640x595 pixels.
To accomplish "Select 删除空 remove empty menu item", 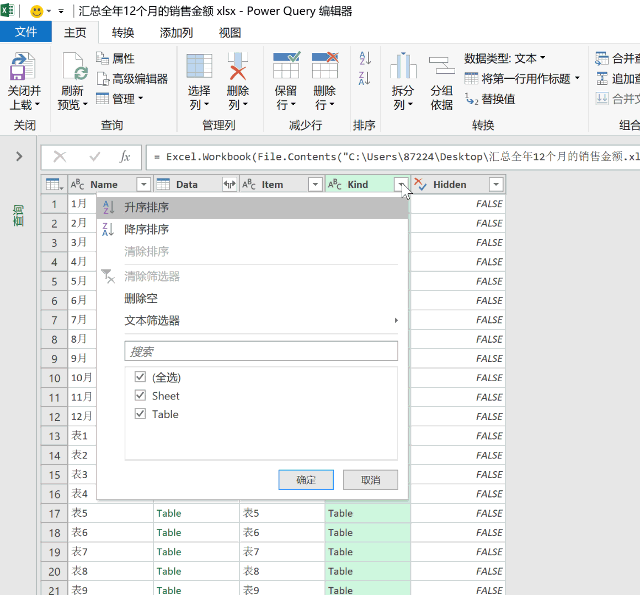I will point(252,299).
